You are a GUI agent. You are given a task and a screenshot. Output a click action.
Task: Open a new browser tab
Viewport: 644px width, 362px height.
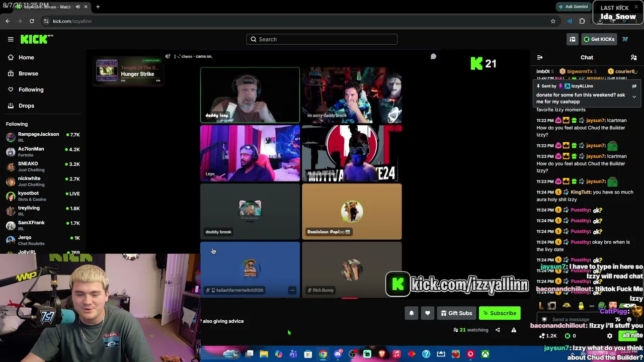tap(98, 7)
